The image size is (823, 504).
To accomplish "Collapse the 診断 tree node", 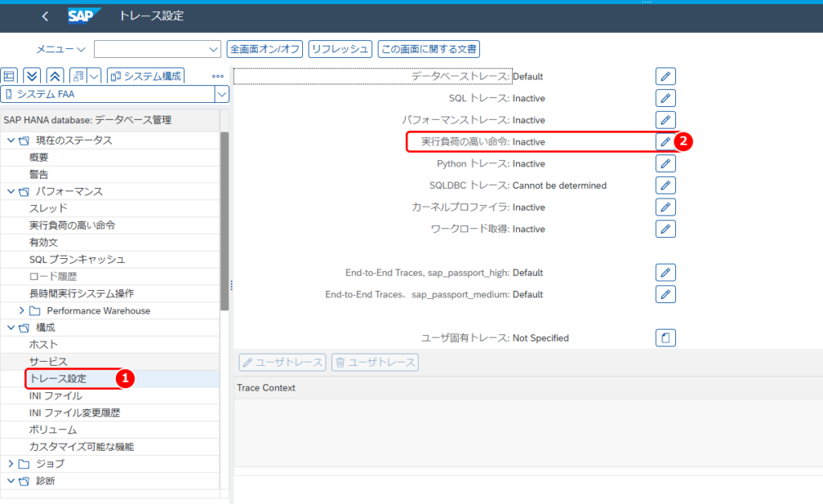I will pyautogui.click(x=10, y=481).
